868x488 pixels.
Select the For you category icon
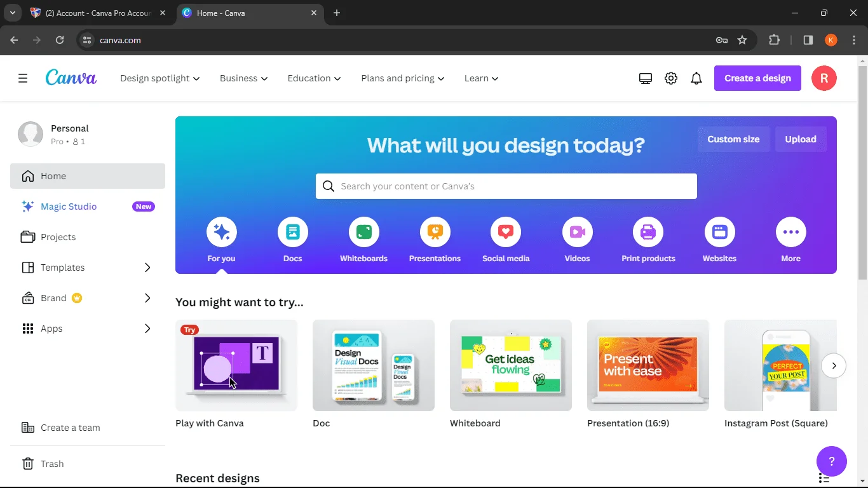tap(222, 233)
